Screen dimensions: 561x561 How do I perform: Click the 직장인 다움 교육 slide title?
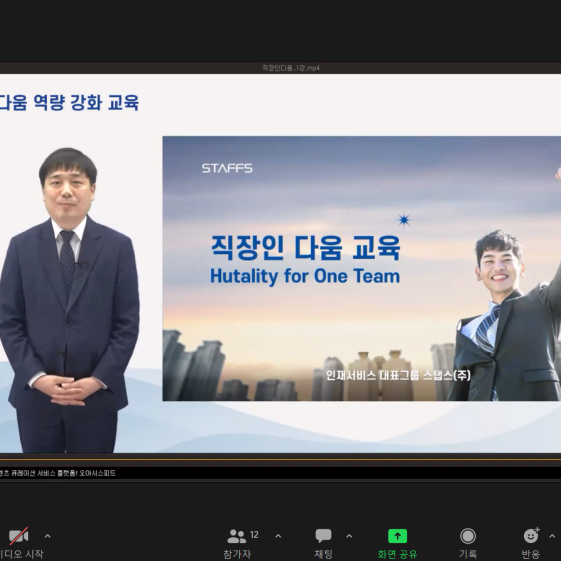(x=305, y=247)
